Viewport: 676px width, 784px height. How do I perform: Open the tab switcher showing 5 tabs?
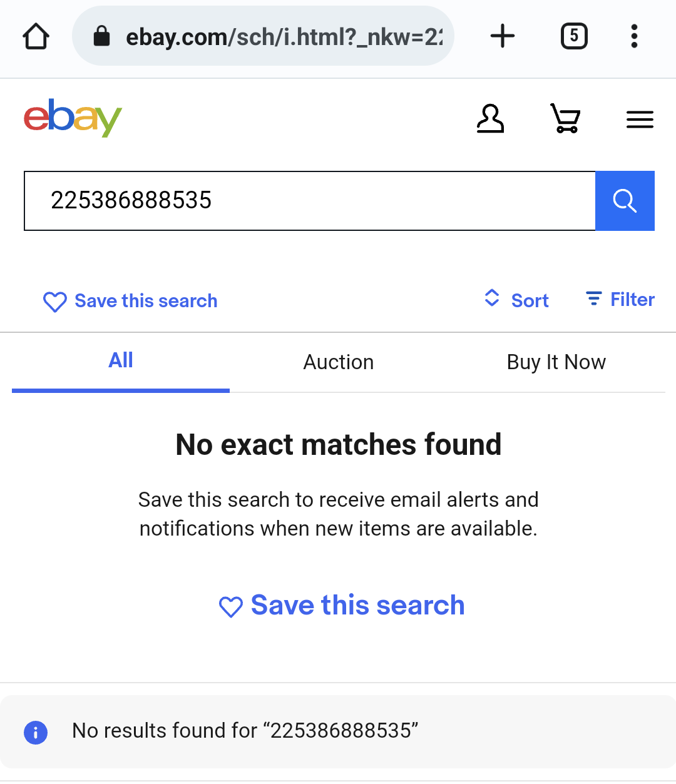574,36
